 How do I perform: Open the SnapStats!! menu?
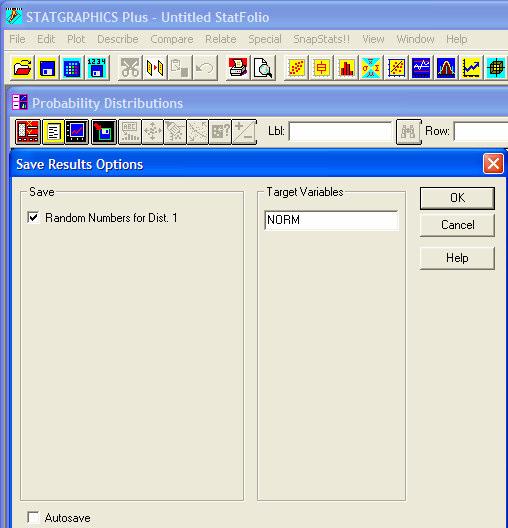(x=321, y=39)
